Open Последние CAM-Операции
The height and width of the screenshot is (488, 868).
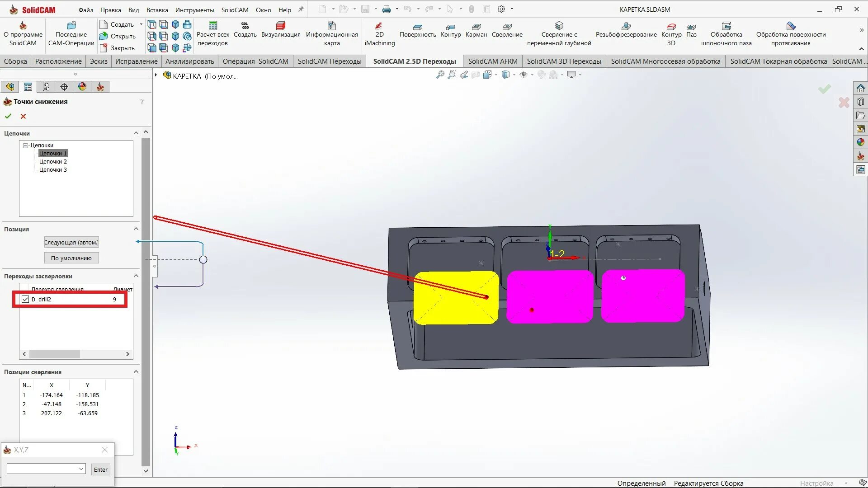click(x=71, y=34)
